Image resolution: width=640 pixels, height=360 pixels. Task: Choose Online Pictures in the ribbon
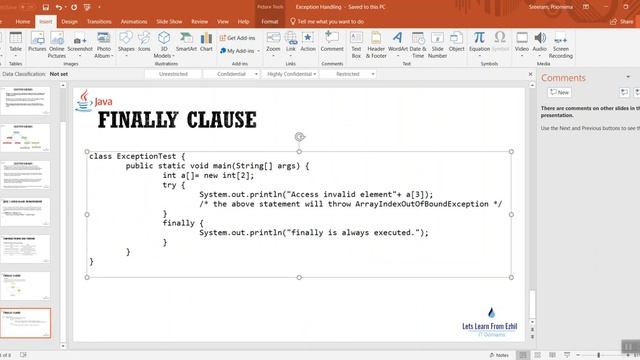[x=57, y=45]
